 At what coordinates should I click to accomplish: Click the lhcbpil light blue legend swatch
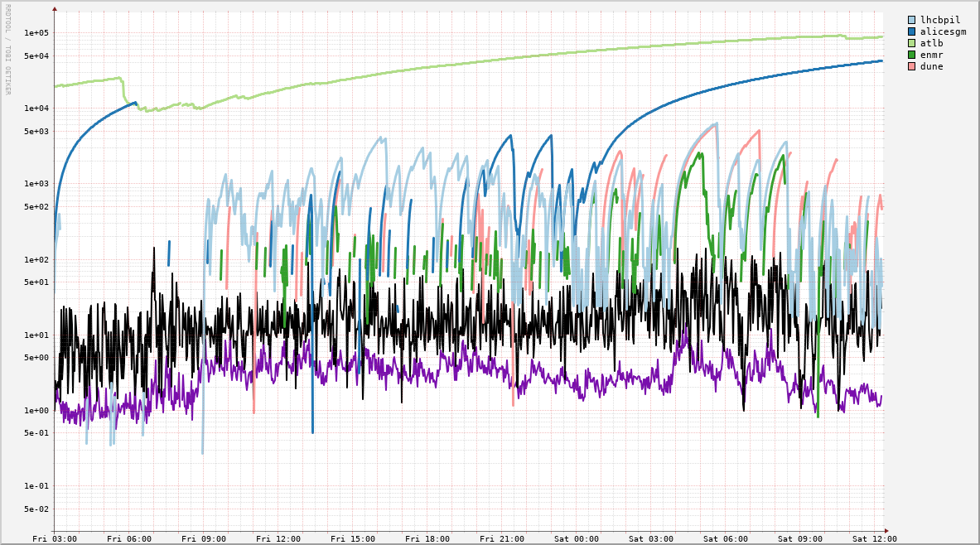[912, 20]
